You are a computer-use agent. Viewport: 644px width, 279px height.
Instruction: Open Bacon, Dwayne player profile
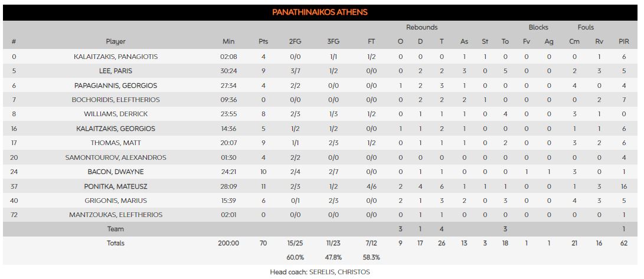point(116,172)
